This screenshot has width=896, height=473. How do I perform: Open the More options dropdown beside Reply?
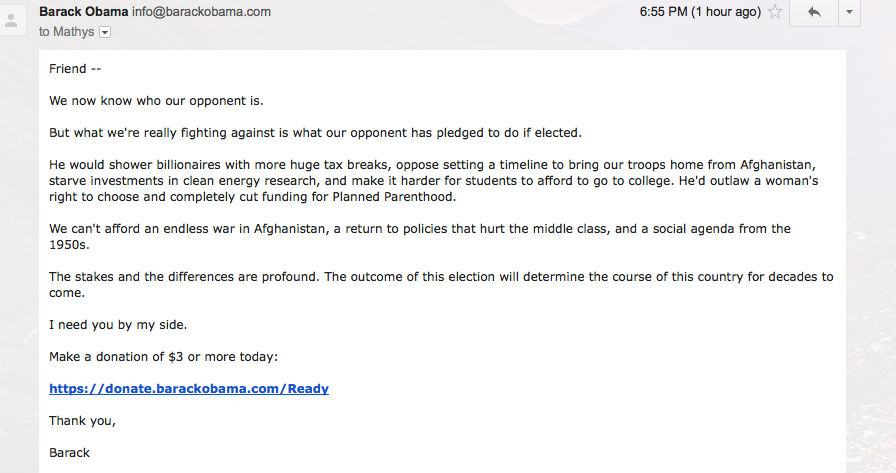click(849, 12)
